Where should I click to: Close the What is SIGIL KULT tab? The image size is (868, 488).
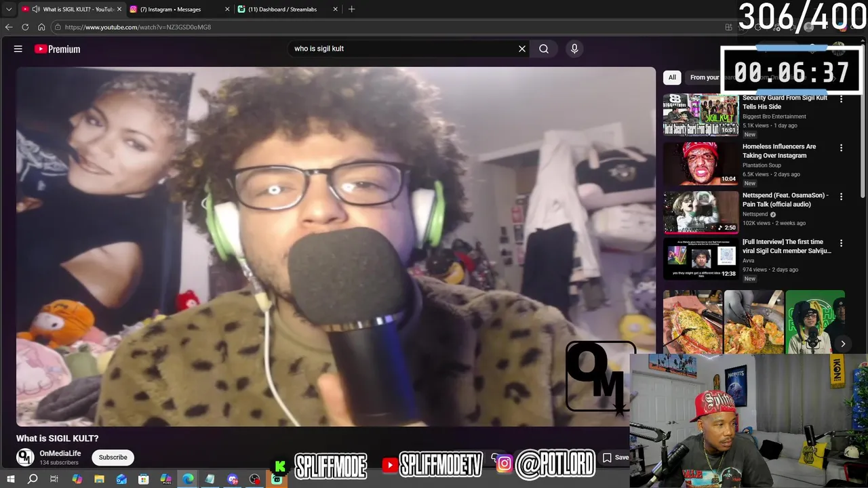coord(119,9)
